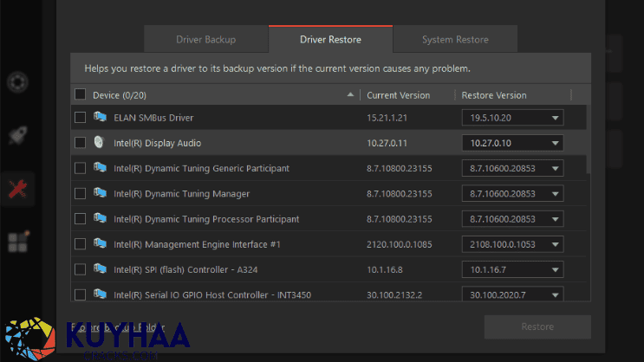Click the Management Engine Interface #1 device icon
The width and height of the screenshot is (644, 362).
pos(100,243)
